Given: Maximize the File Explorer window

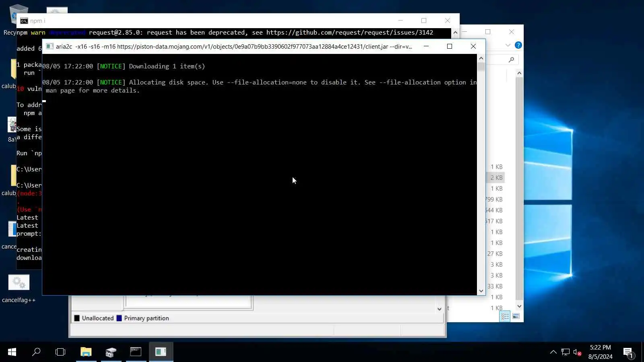Looking at the screenshot, I should tap(488, 32).
